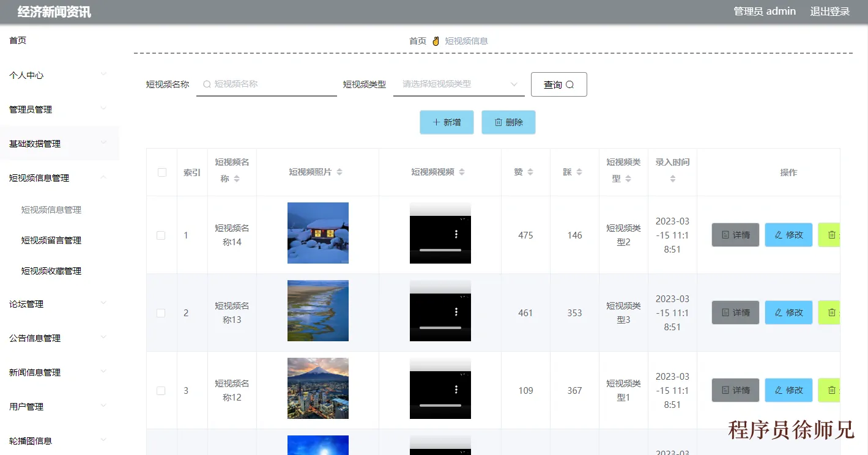The height and width of the screenshot is (455, 868).
Task: Click the search magnifier icon in 查询 button
Action: click(x=569, y=85)
